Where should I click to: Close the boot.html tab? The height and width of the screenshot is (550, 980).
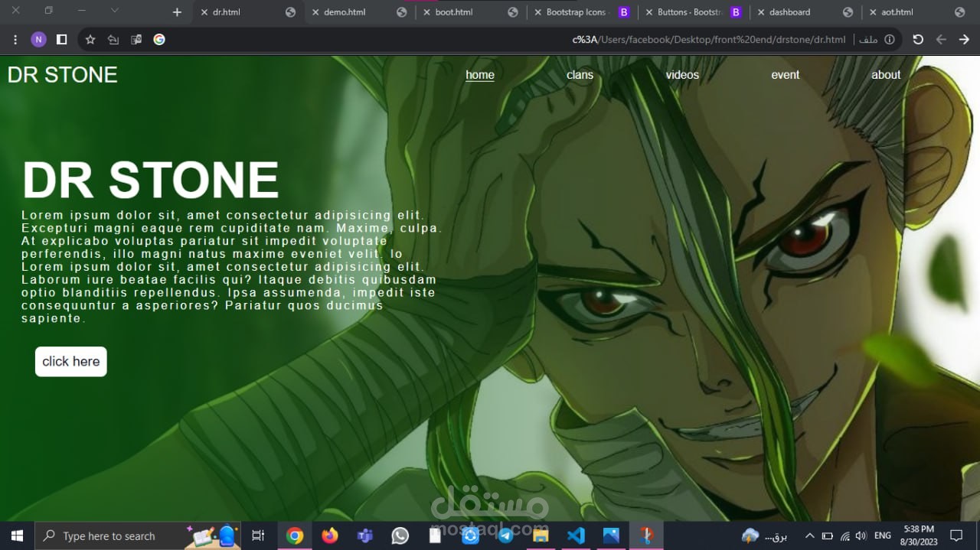[426, 12]
